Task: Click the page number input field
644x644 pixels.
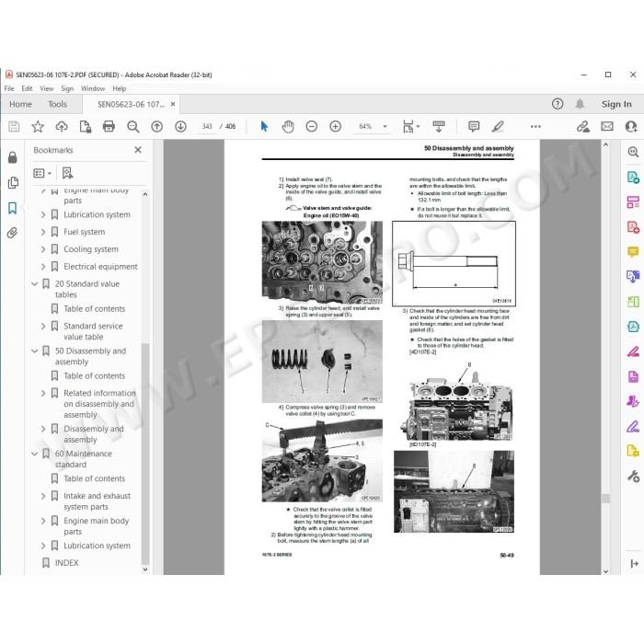Action: 207,127
